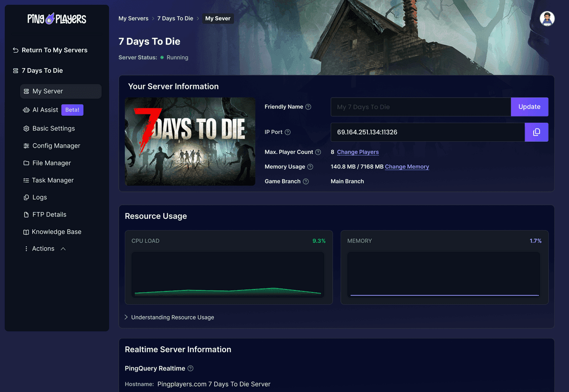The image size is (569, 392).
Task: Click the Main Branch value
Action: [347, 182]
